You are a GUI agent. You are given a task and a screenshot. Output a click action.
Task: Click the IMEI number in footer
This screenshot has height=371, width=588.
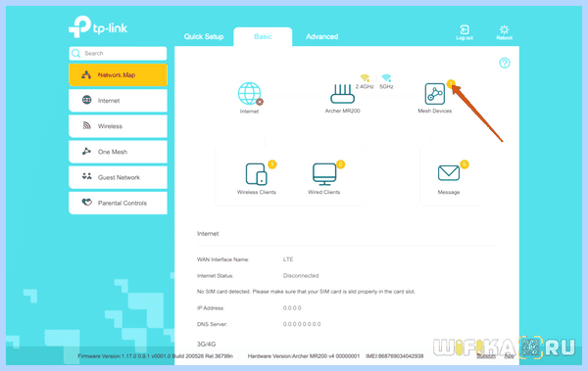pos(395,356)
